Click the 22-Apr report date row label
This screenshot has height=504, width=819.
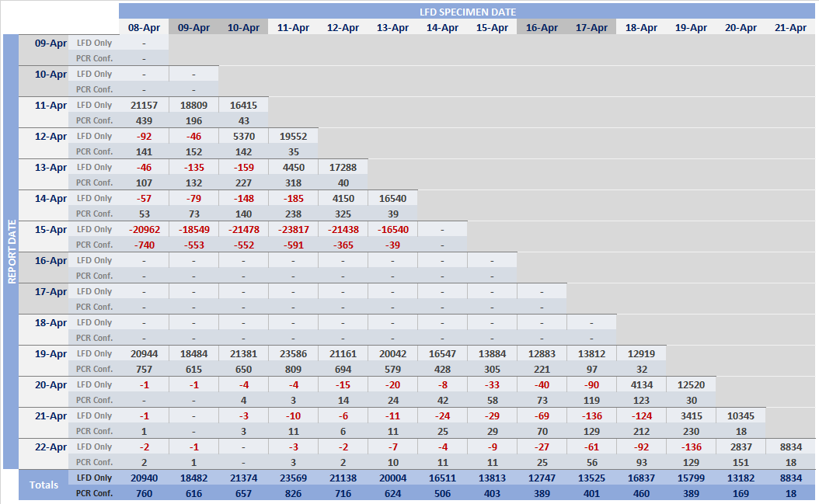pyautogui.click(x=51, y=447)
